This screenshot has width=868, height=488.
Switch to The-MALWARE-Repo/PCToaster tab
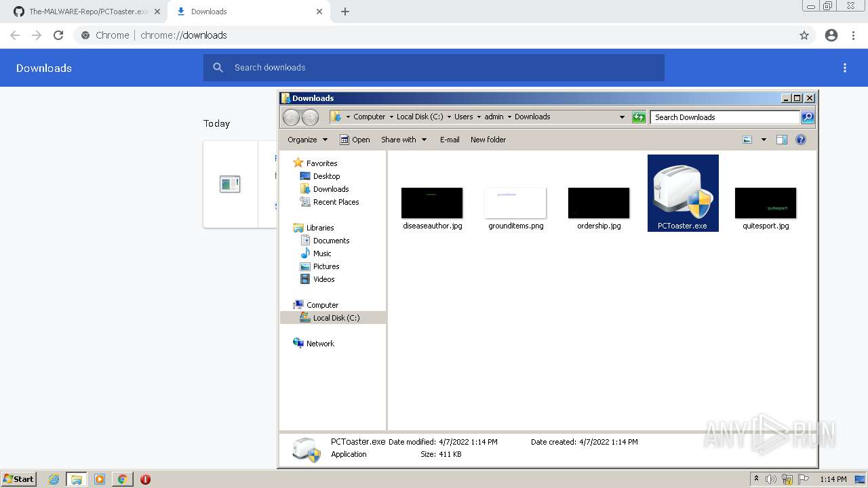pos(84,12)
